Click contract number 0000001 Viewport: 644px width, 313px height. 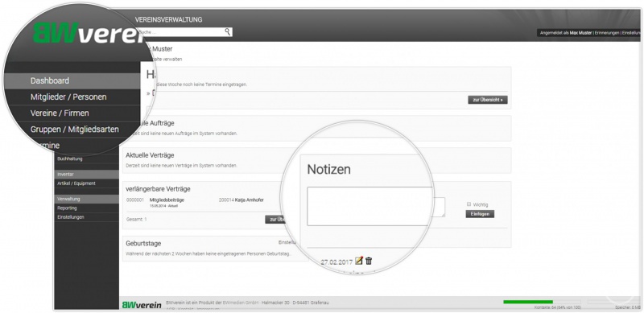[135, 200]
